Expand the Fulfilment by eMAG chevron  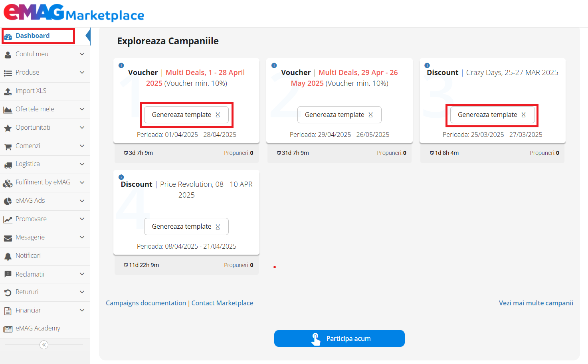82,182
